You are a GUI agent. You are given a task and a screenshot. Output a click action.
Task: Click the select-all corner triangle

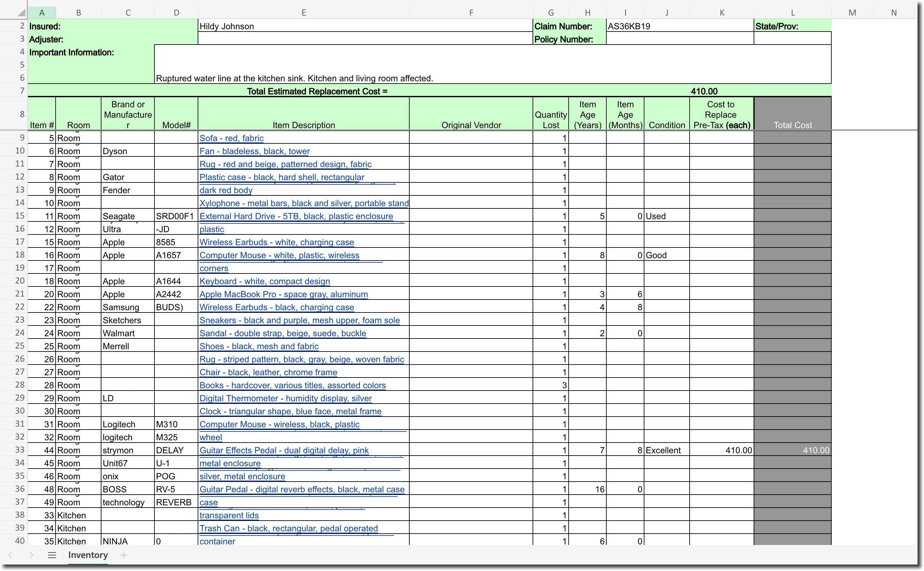click(x=21, y=13)
